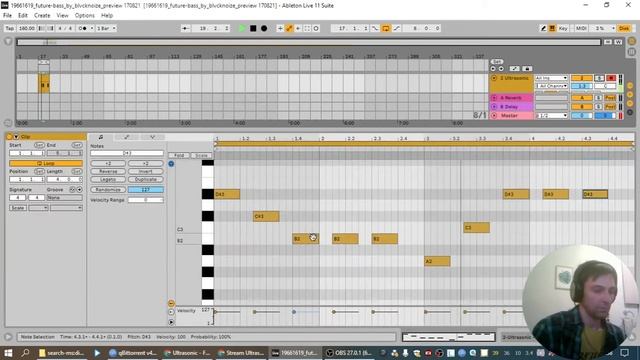Open the Options menu
The image size is (640, 360).
pos(84,16)
